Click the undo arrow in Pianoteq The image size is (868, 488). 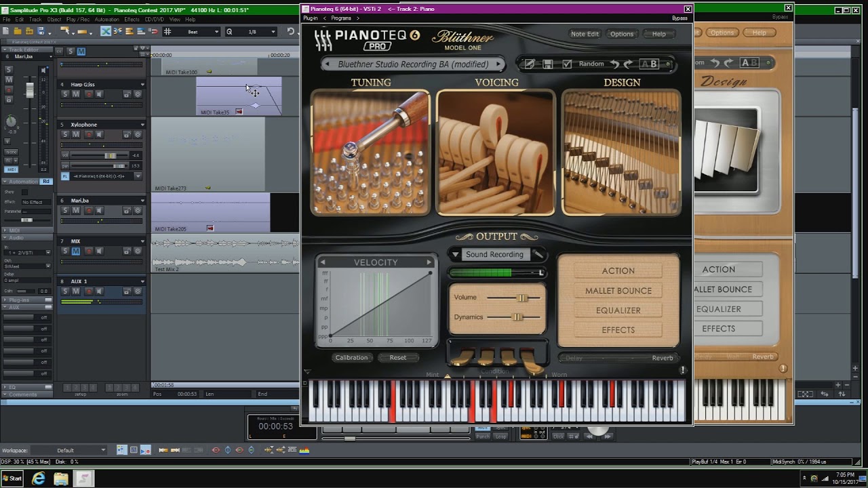click(x=614, y=64)
